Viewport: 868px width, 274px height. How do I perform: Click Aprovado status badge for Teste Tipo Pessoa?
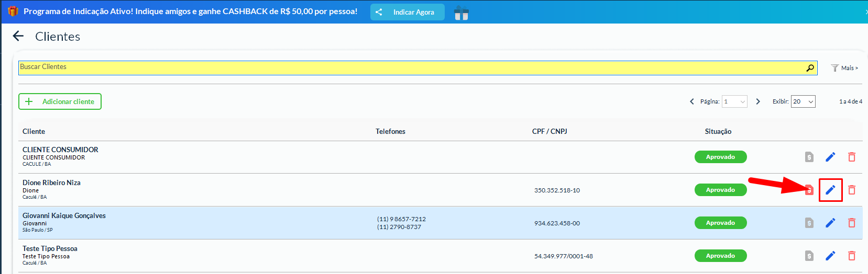(x=720, y=256)
